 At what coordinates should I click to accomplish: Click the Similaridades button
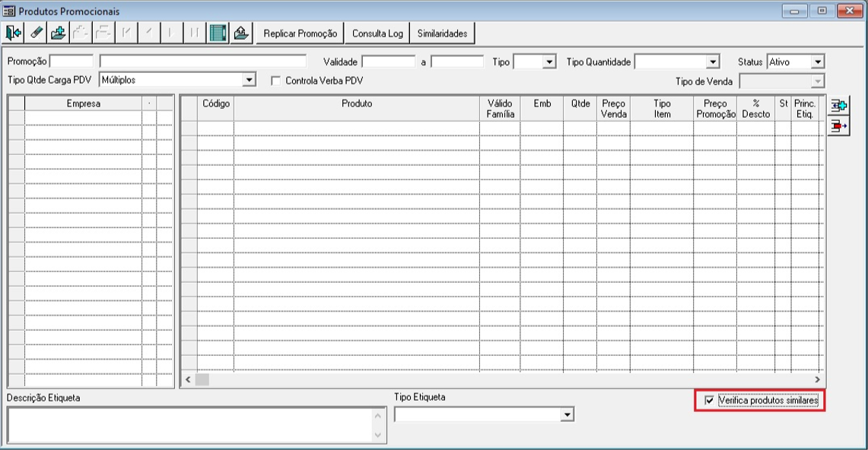(x=442, y=33)
